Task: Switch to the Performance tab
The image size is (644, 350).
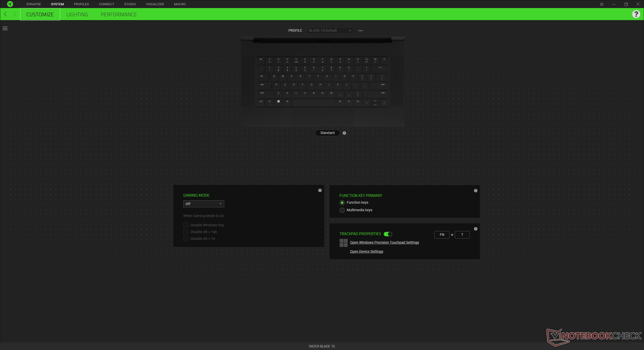Action: click(119, 14)
